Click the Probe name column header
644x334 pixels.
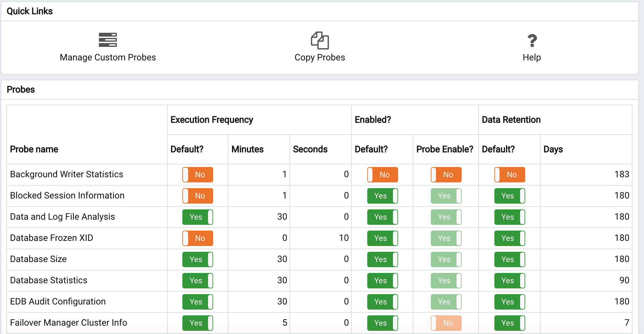[34, 149]
